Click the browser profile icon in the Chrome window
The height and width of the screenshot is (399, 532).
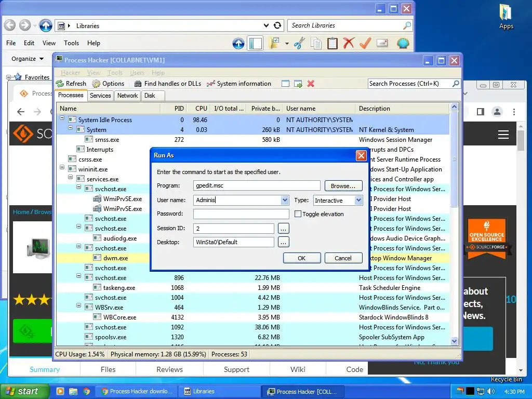[497, 112]
